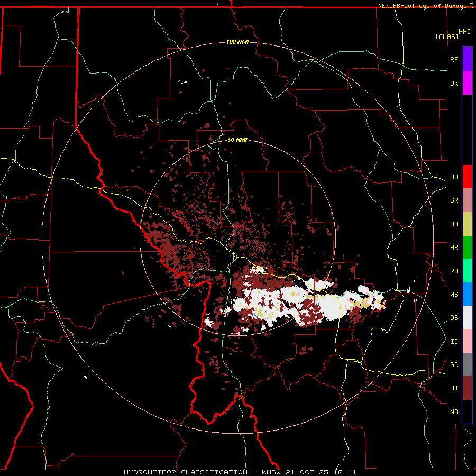The image size is (476, 476).
Task: Click the magenta UK legend color swatch
Action: pos(467,83)
